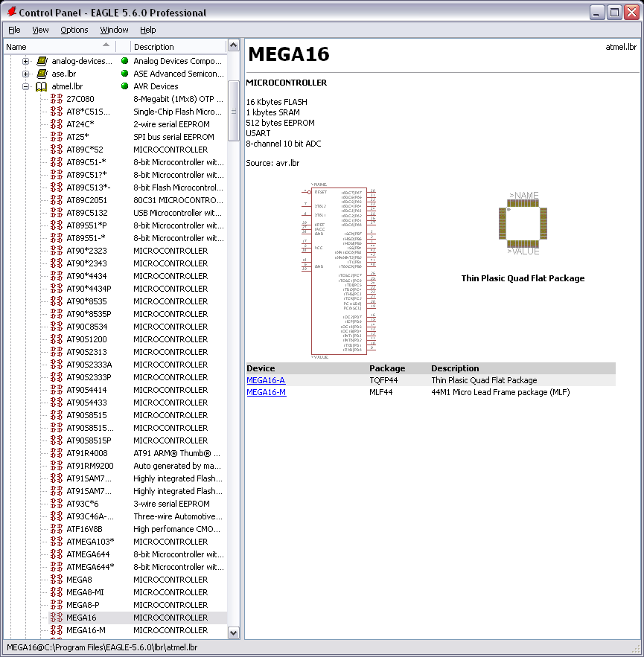The width and height of the screenshot is (644, 657).
Task: Click the device icon beside AT90S4414
Action: click(56, 390)
